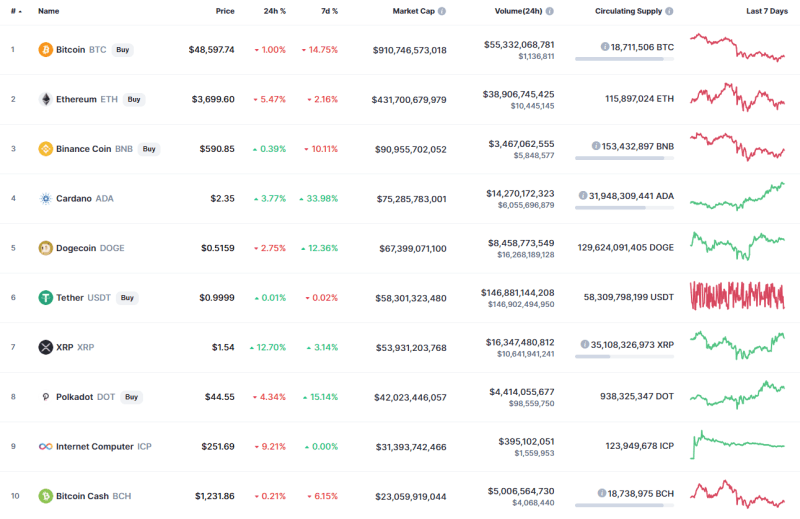Click the Bitcoin coin logo icon
The height and width of the screenshot is (519, 800).
coord(45,49)
